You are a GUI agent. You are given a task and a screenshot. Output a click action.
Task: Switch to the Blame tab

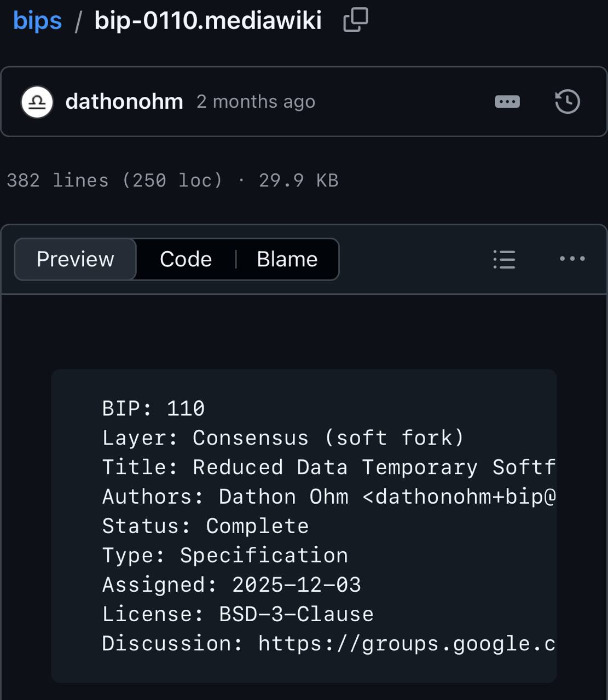pos(287,259)
